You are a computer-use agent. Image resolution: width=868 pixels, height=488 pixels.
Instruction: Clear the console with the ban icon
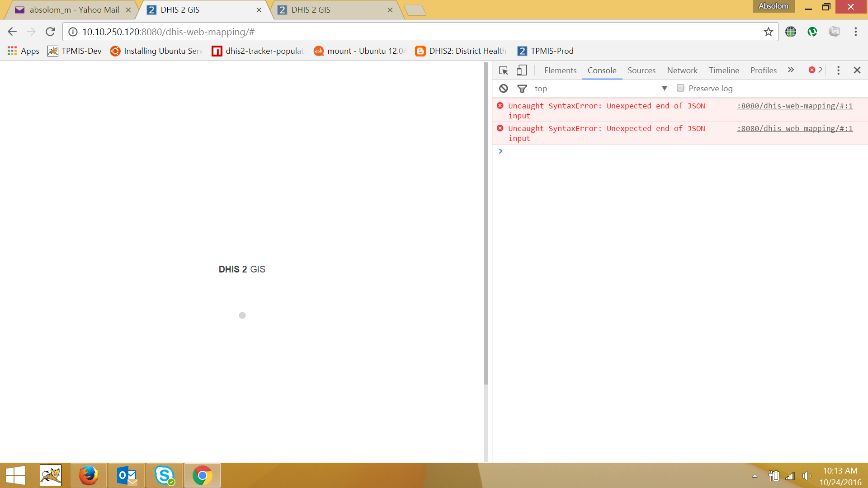(503, 89)
